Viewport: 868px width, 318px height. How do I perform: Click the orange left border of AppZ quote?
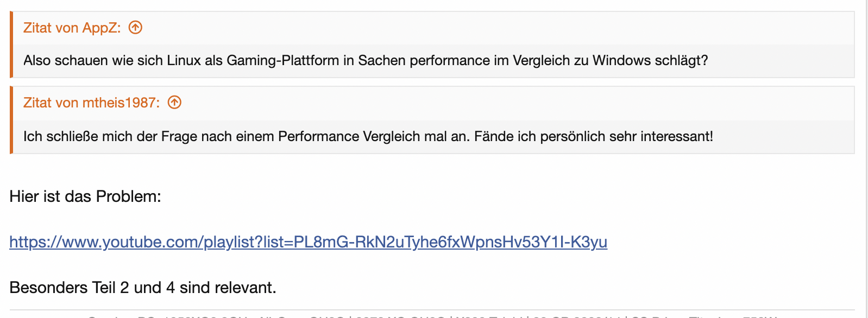coord(11,44)
